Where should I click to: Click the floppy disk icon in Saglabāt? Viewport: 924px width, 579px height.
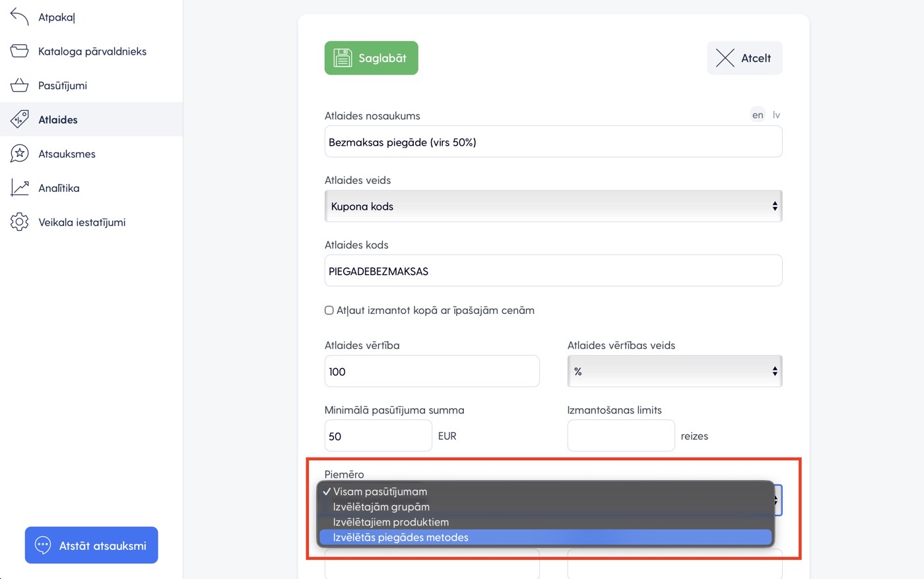pyautogui.click(x=343, y=58)
